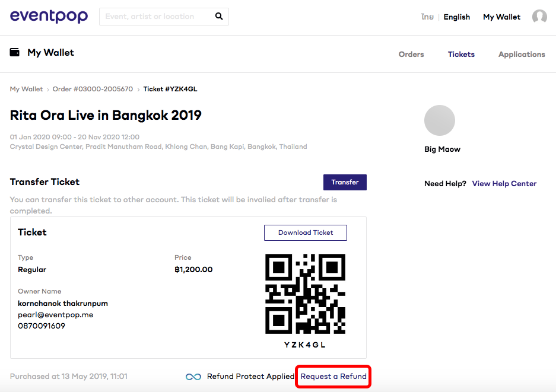Click the search magnifier icon
This screenshot has height=392, width=556.
219,16
